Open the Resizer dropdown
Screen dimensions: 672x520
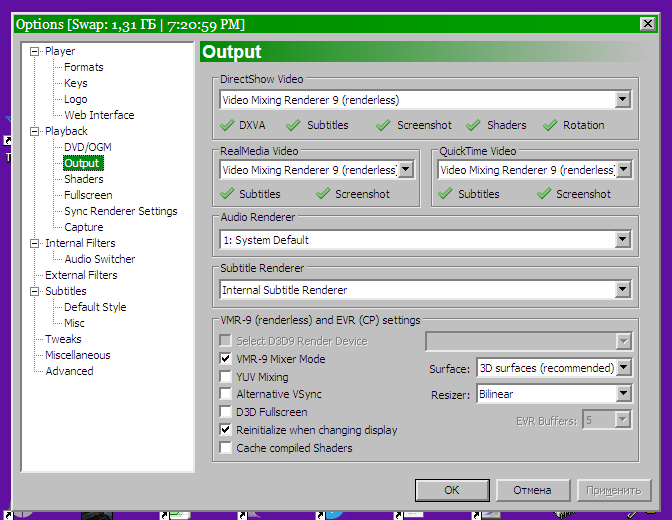624,394
